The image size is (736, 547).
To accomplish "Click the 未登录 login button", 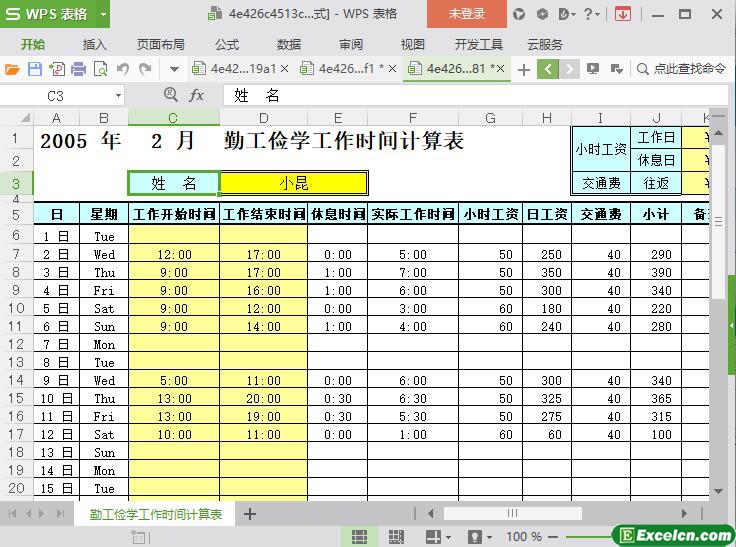I will pyautogui.click(x=467, y=14).
